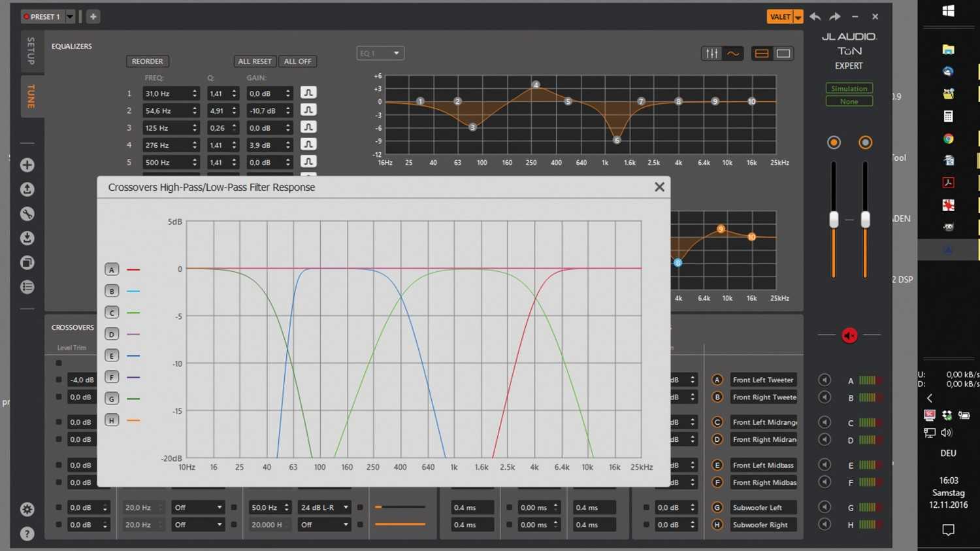Click the list icon in left sidebar

pos(27,287)
